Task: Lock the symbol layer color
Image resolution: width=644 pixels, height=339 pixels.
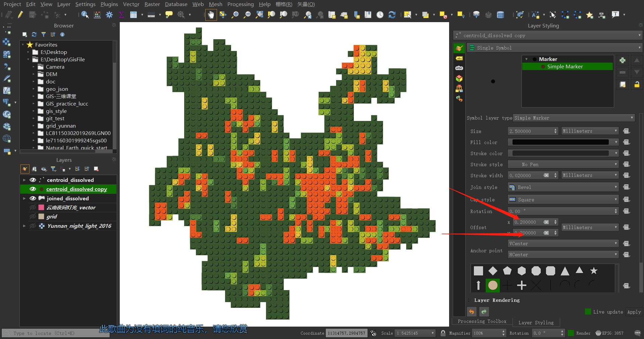Action: (637, 84)
